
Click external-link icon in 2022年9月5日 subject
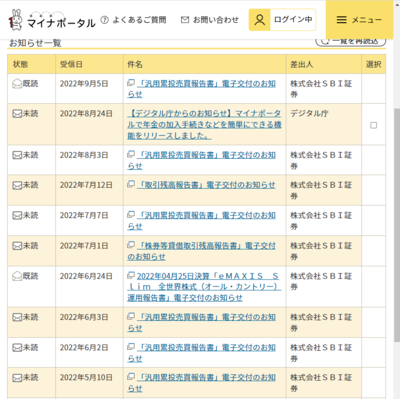[x=131, y=83]
